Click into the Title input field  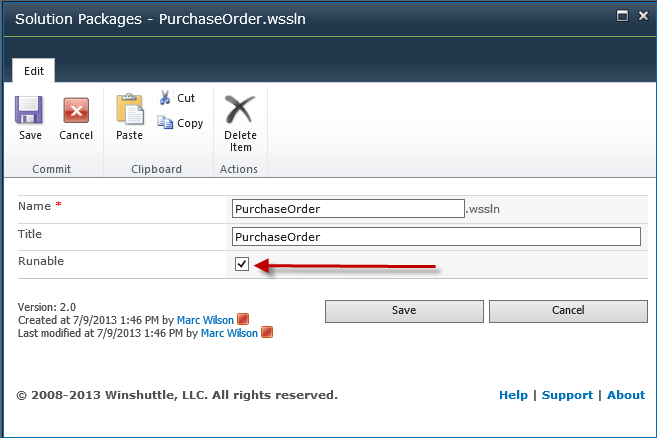(436, 237)
